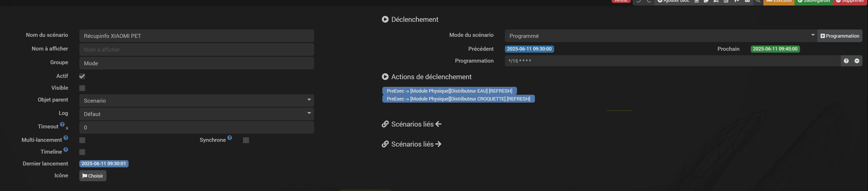Add a schedule with the Programmation button
This screenshot has height=191, width=868.
coord(839,36)
